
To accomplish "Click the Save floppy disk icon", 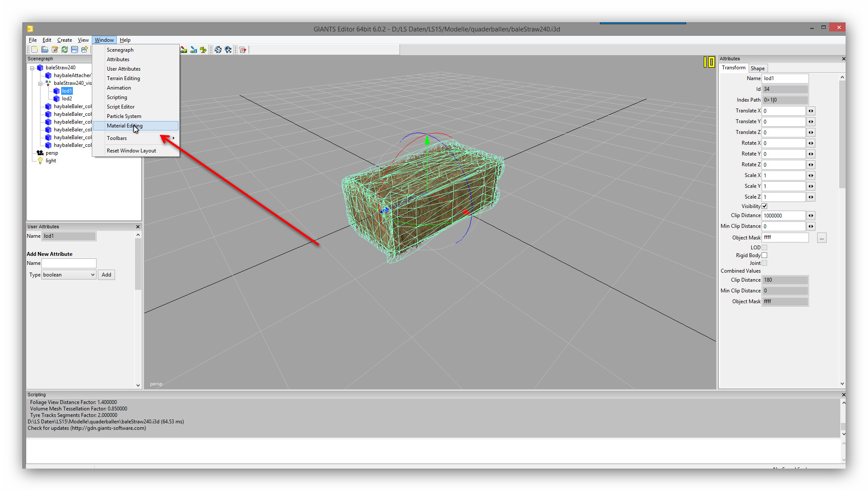I will (x=75, y=50).
